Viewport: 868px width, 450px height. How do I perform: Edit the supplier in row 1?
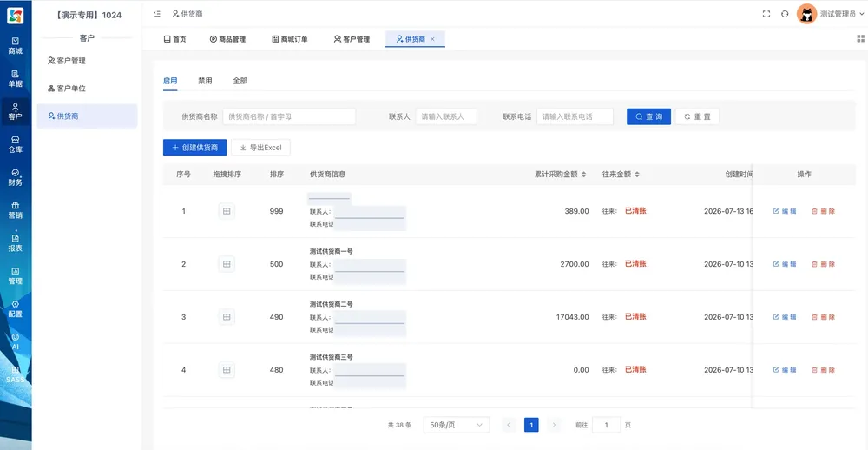point(785,211)
